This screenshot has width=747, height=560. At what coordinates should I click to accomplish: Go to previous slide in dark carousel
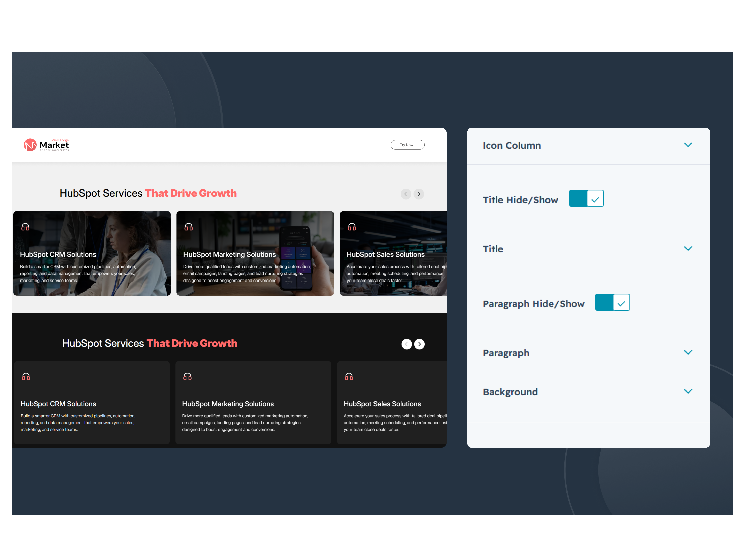pos(406,344)
